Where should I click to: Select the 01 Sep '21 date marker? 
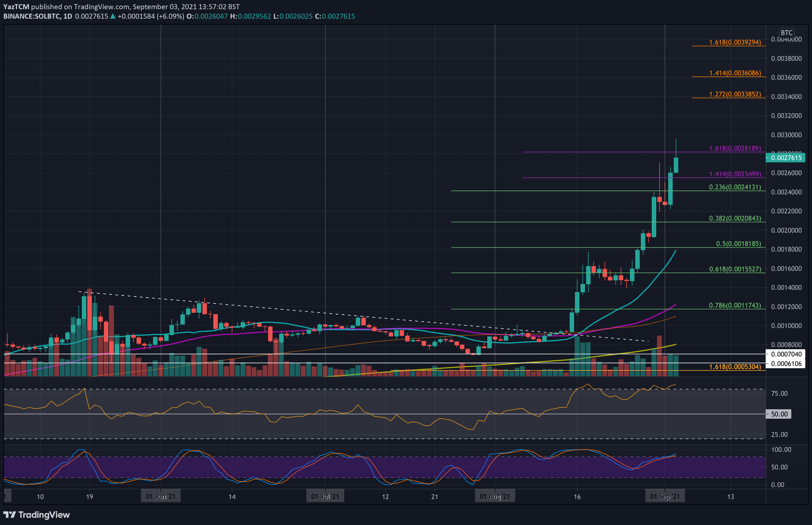coord(665,496)
